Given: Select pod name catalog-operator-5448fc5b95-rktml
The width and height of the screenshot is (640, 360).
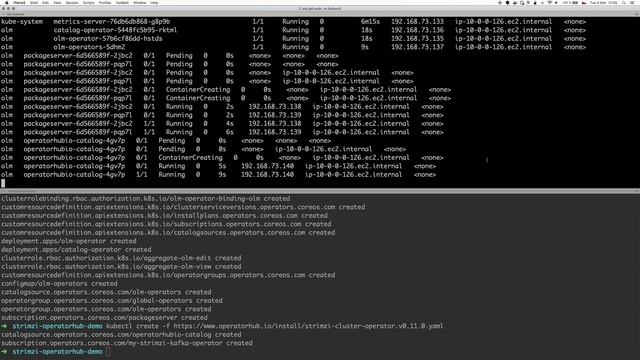Looking at the screenshot, I should coord(115,30).
